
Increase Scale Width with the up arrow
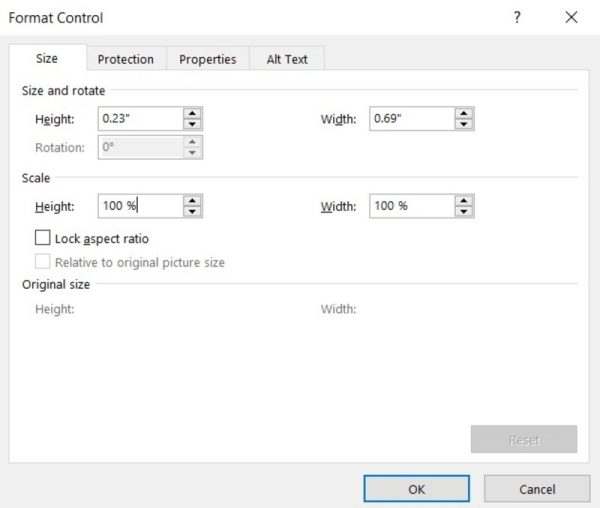[x=464, y=201]
